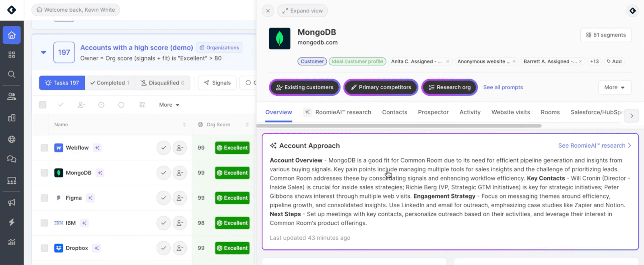Switch to the Overview tab
The height and width of the screenshot is (265, 644).
(x=279, y=112)
